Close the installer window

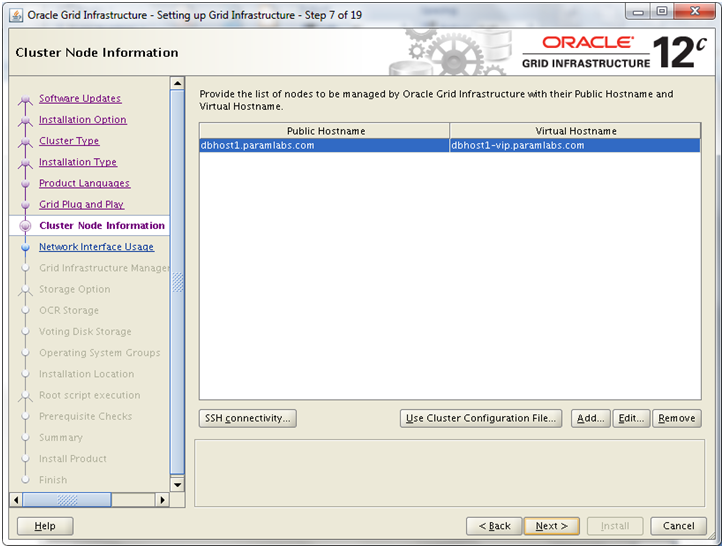point(695,12)
